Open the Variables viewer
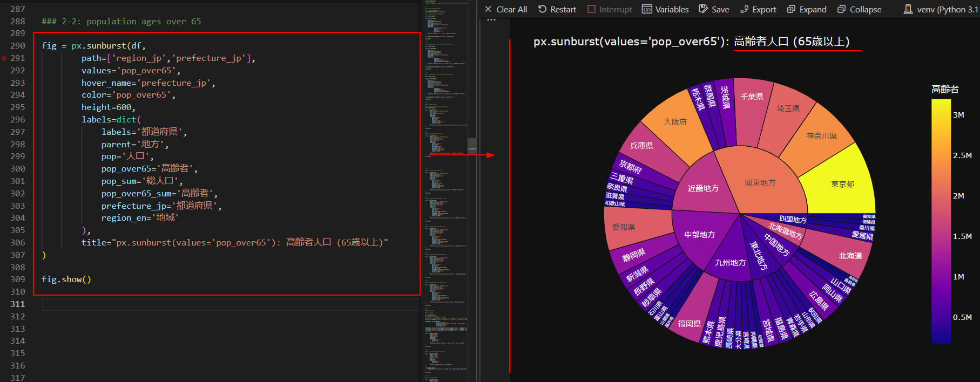The width and height of the screenshot is (980, 382). pos(665,9)
